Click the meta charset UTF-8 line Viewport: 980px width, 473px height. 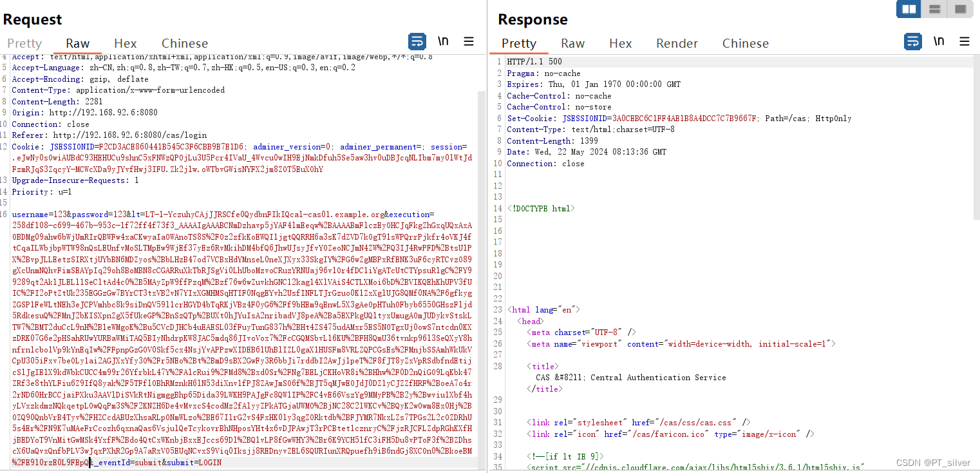coord(581,333)
